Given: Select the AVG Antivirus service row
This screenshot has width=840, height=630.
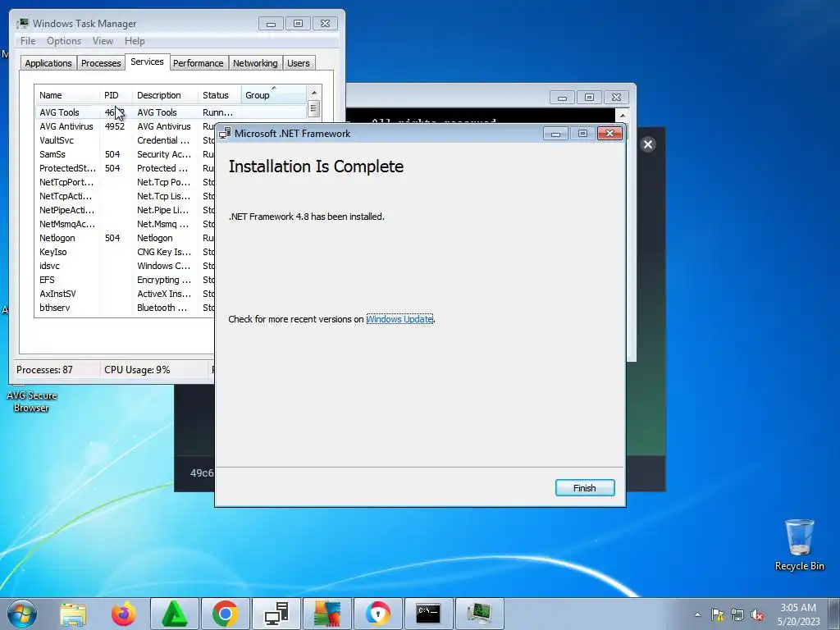Looking at the screenshot, I should (x=125, y=126).
